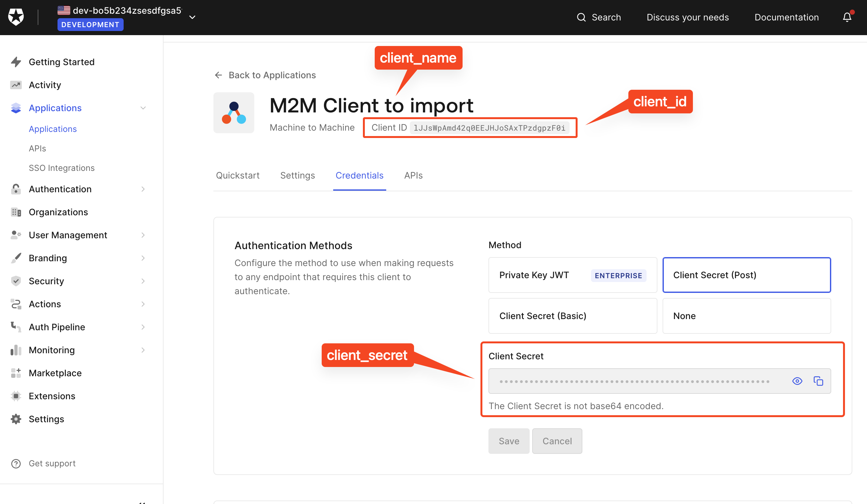Click the Save button

click(x=508, y=440)
